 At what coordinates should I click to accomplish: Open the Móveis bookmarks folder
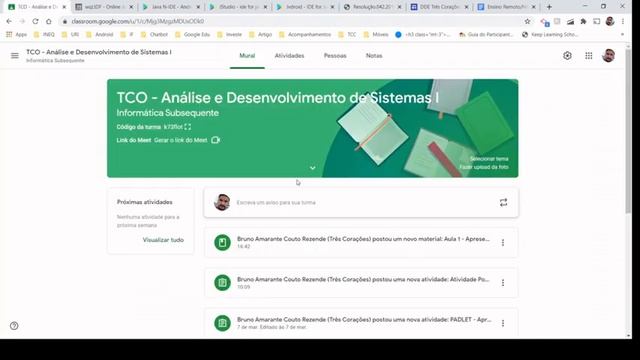tap(376, 35)
